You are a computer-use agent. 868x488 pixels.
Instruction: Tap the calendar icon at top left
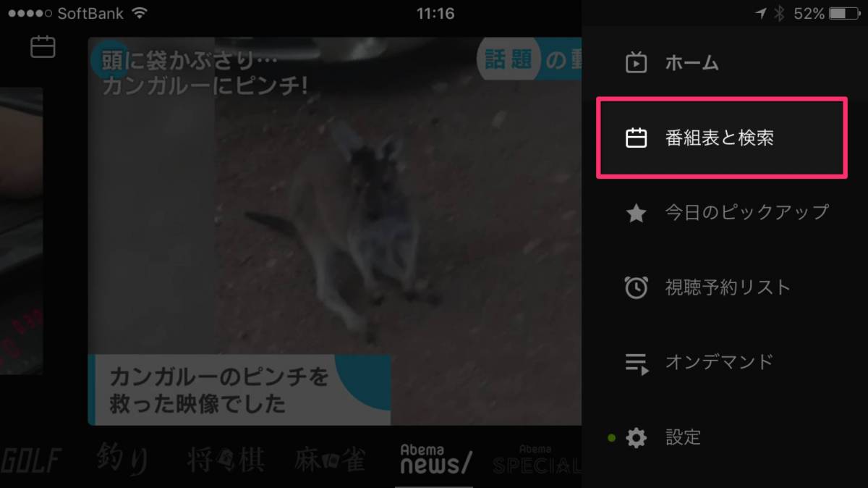[x=43, y=47]
